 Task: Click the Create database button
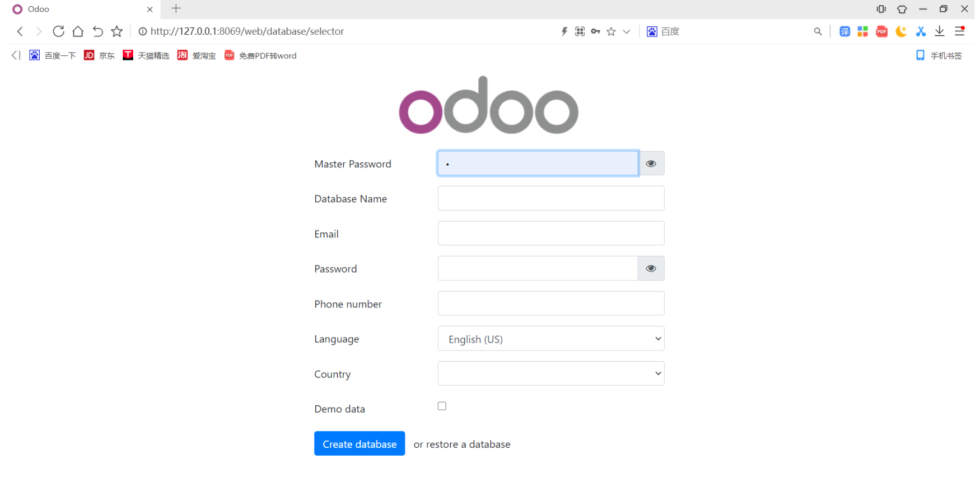pyautogui.click(x=360, y=443)
